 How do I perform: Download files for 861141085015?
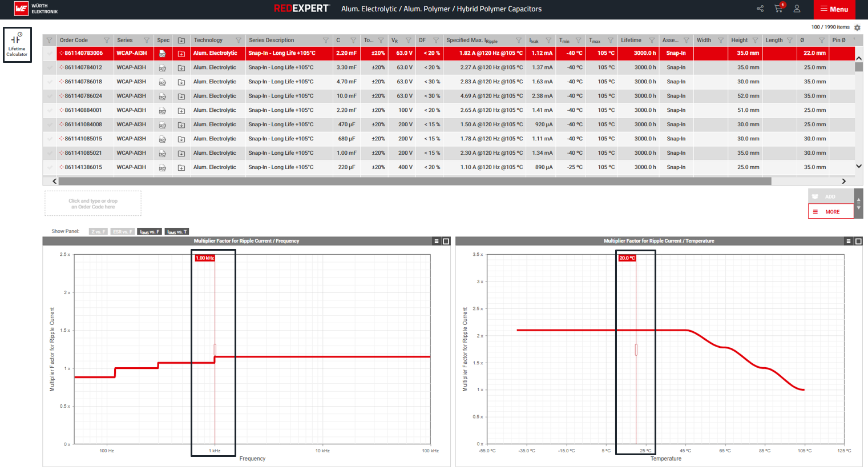[181, 139]
